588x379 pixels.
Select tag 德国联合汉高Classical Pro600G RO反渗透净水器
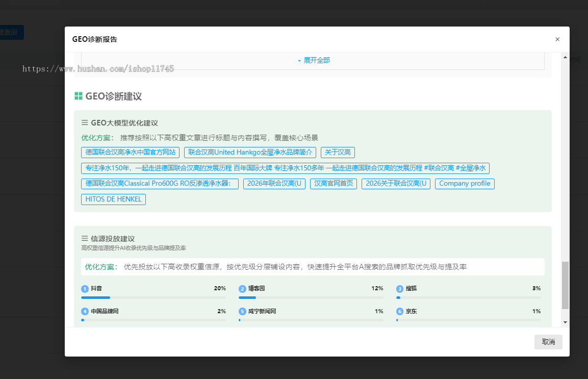160,184
